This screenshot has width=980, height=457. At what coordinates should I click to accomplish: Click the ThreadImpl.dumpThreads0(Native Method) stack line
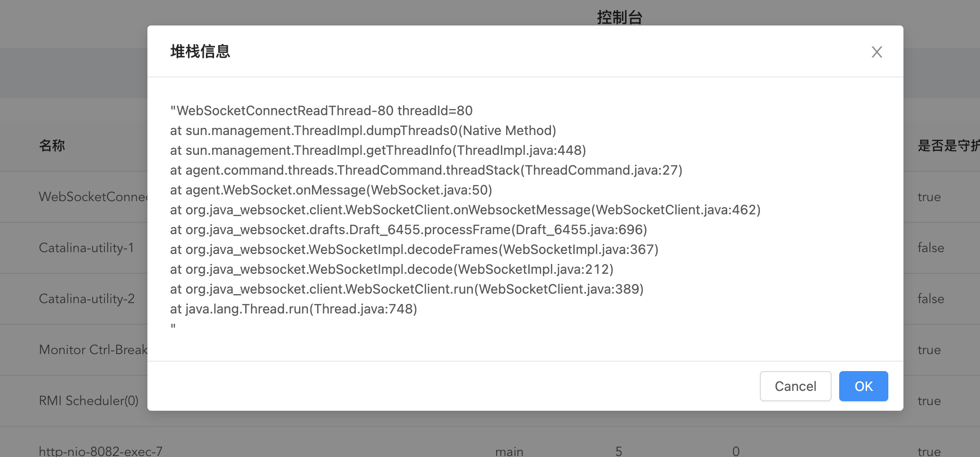pos(363,130)
